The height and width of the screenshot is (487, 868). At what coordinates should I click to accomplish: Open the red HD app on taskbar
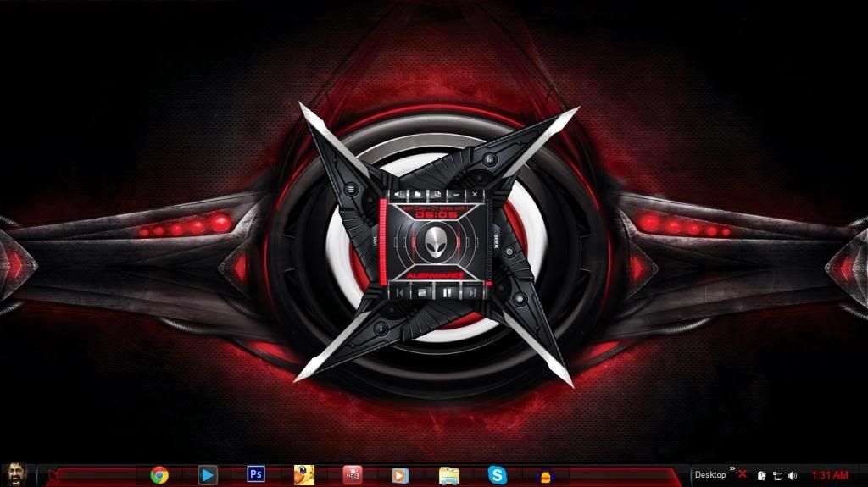point(353,475)
